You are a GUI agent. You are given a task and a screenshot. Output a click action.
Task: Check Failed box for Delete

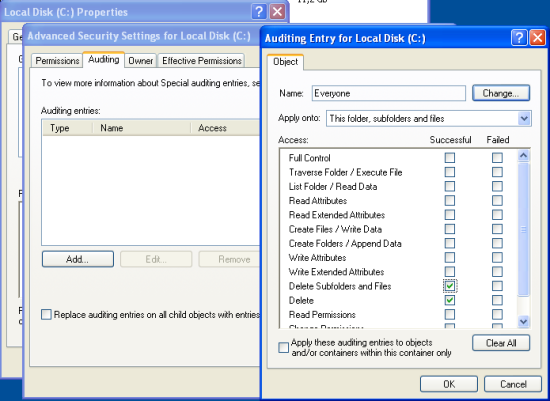click(497, 300)
